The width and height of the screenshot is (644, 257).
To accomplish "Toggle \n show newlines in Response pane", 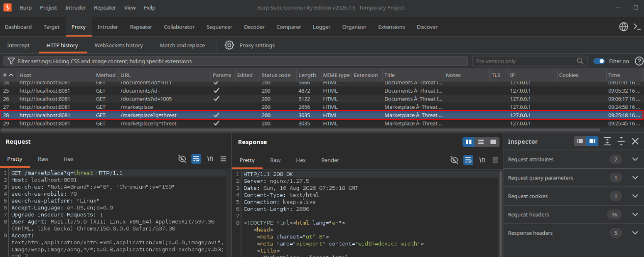I will click(x=483, y=160).
